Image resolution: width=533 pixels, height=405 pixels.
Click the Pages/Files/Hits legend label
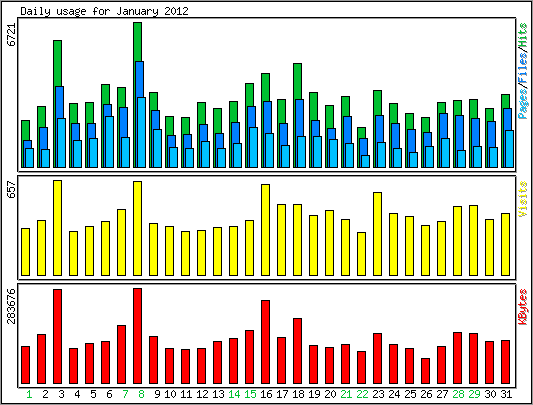(523, 71)
